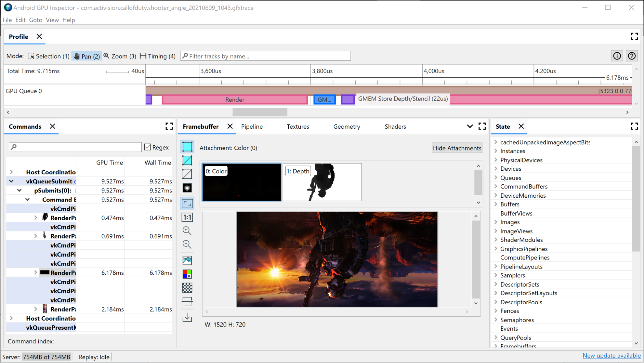Click the Filter tracks by name input

266,56
